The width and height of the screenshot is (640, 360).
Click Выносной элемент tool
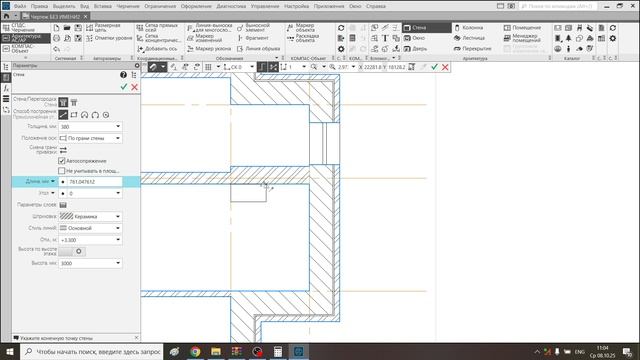(253, 27)
